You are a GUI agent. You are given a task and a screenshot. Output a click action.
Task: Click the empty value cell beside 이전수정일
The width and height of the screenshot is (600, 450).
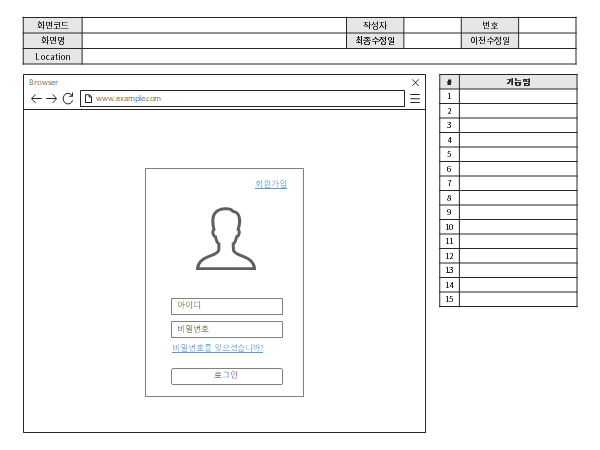coord(548,41)
